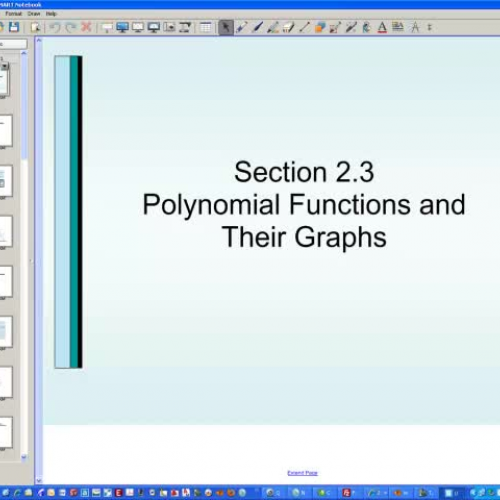Image resolution: width=500 pixels, height=500 pixels.
Task: Click the Extend Page link
Action: click(x=302, y=473)
